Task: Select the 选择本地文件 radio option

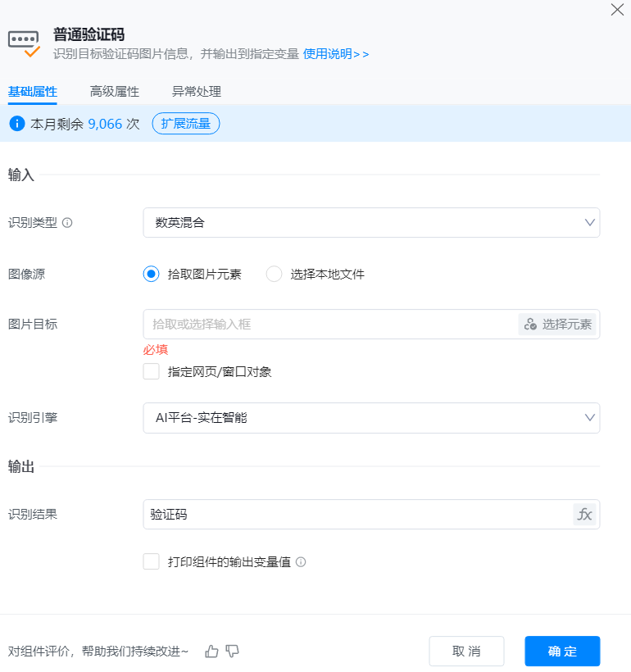Action: (274, 275)
